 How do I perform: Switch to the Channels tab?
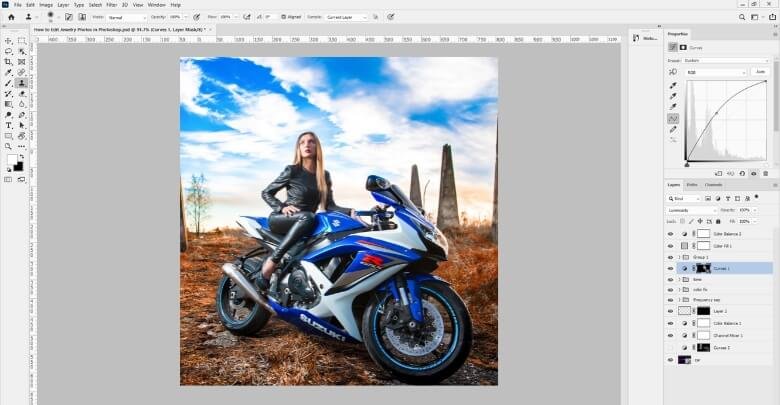pyautogui.click(x=713, y=185)
